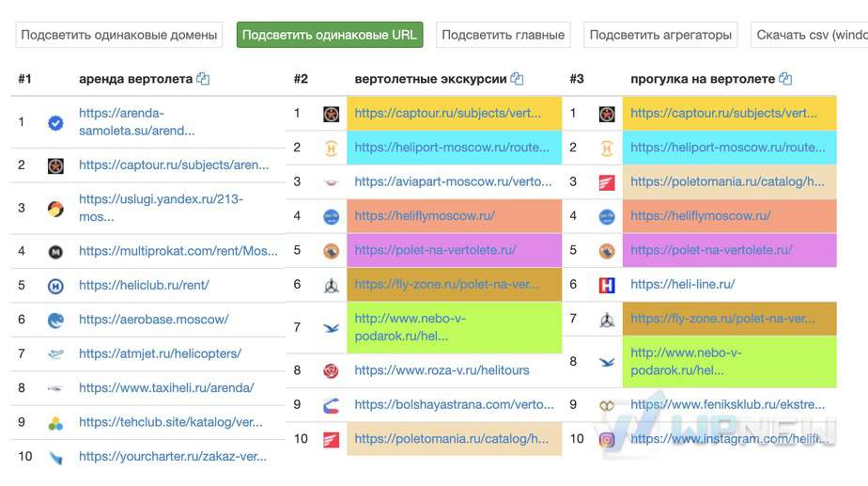The image size is (868, 486).
Task: Click Instagram favicon in column 3
Action: [x=607, y=440]
